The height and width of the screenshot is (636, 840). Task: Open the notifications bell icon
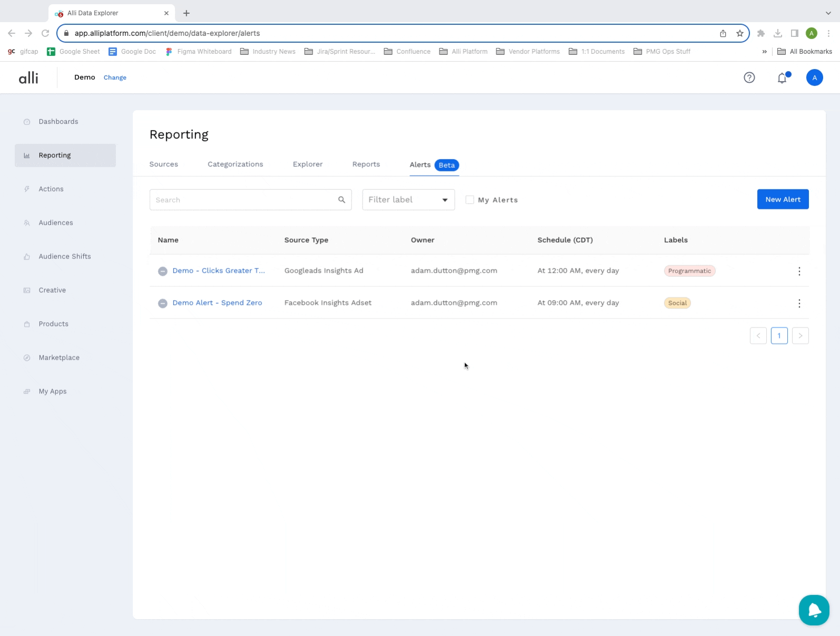pos(782,78)
